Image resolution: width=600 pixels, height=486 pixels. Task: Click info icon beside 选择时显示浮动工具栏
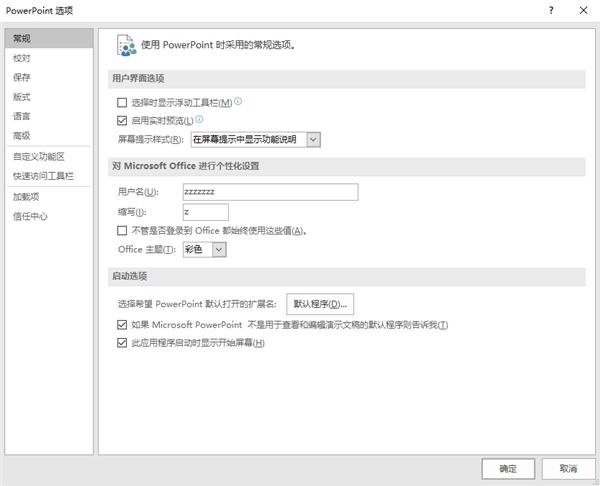[x=238, y=101]
